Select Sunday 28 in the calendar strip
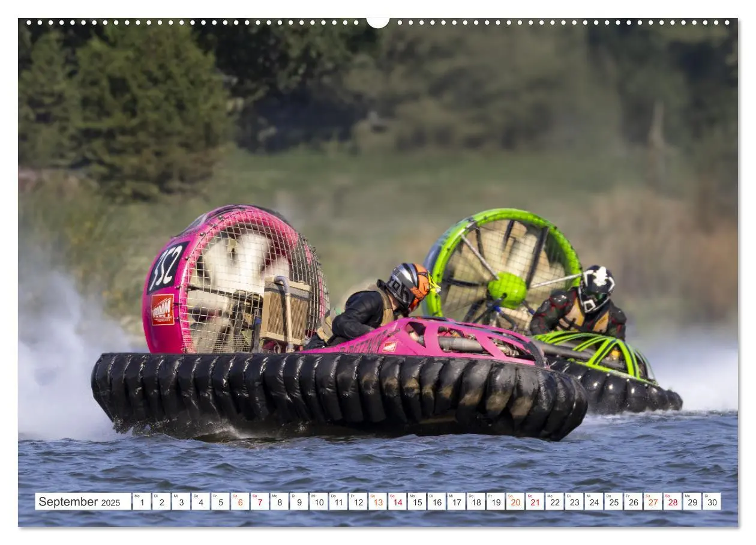Screen dimensions: 756x545 673,502
